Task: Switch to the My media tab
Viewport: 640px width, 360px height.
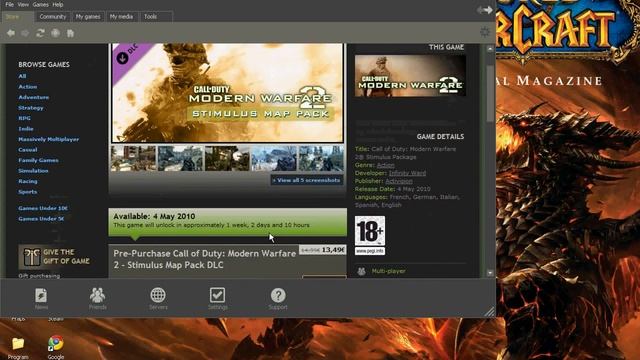Action: coord(121,17)
